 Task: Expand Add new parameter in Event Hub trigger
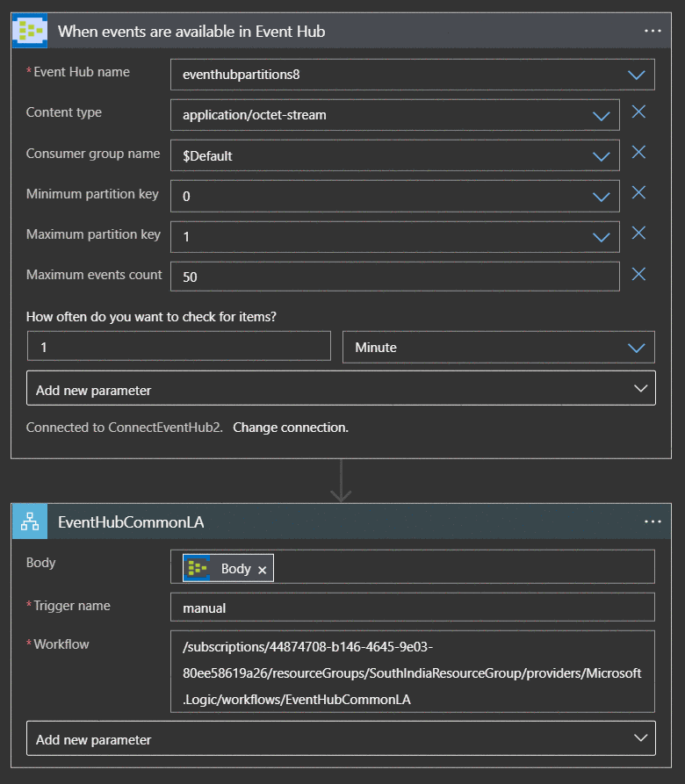point(341,389)
